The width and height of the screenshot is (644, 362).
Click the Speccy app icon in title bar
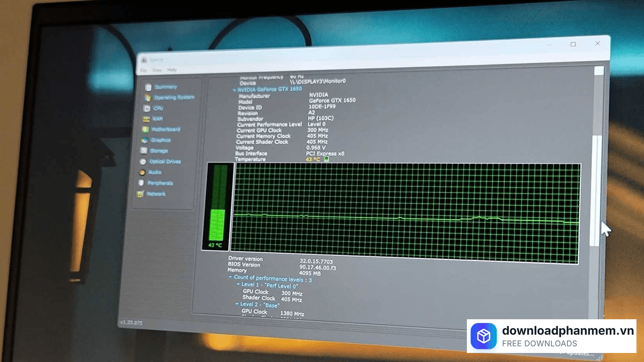pos(144,59)
